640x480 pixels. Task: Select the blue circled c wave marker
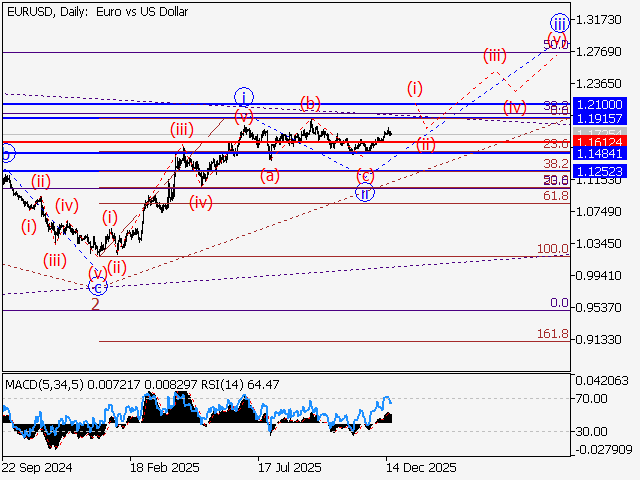[x=97, y=288]
